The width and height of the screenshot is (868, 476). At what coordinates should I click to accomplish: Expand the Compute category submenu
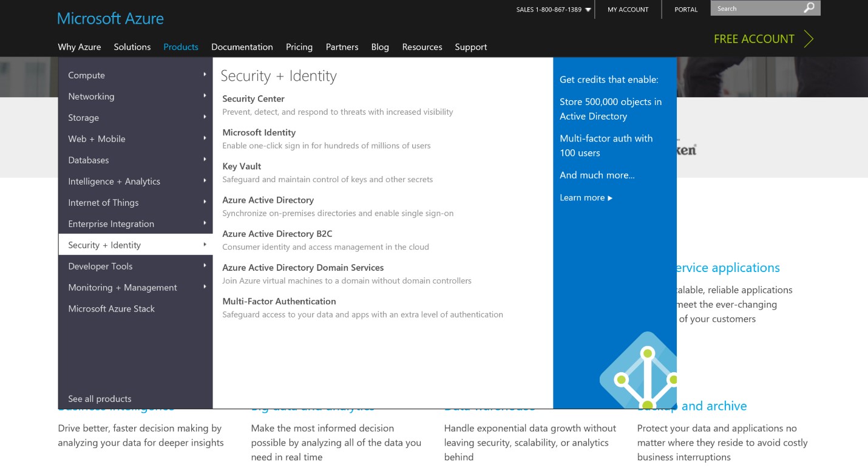pos(205,75)
